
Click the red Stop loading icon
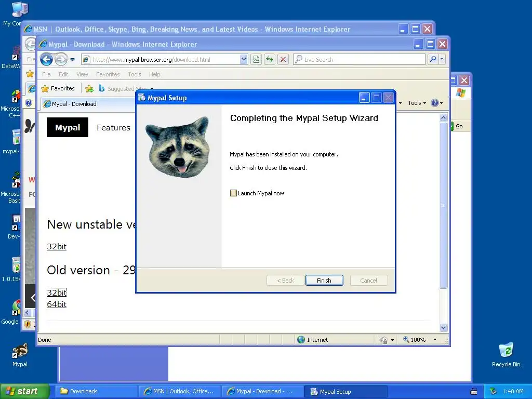(283, 59)
